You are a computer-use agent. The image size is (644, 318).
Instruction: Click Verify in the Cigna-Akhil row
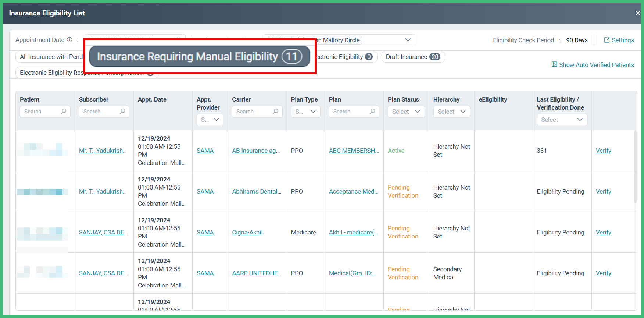click(x=603, y=232)
